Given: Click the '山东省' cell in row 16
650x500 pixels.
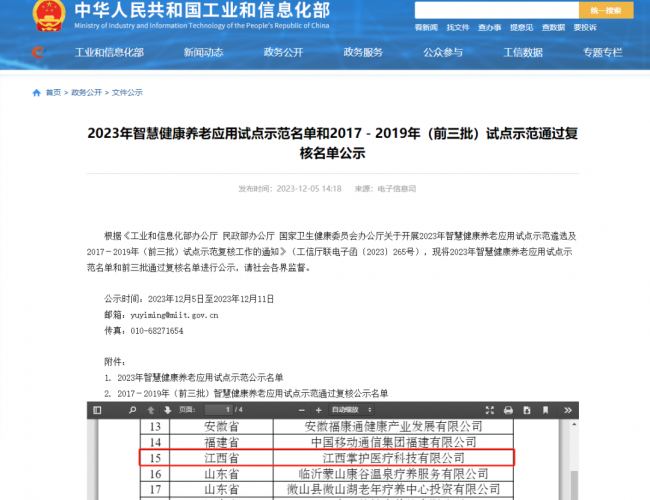Looking at the screenshot, I should 221,474.
